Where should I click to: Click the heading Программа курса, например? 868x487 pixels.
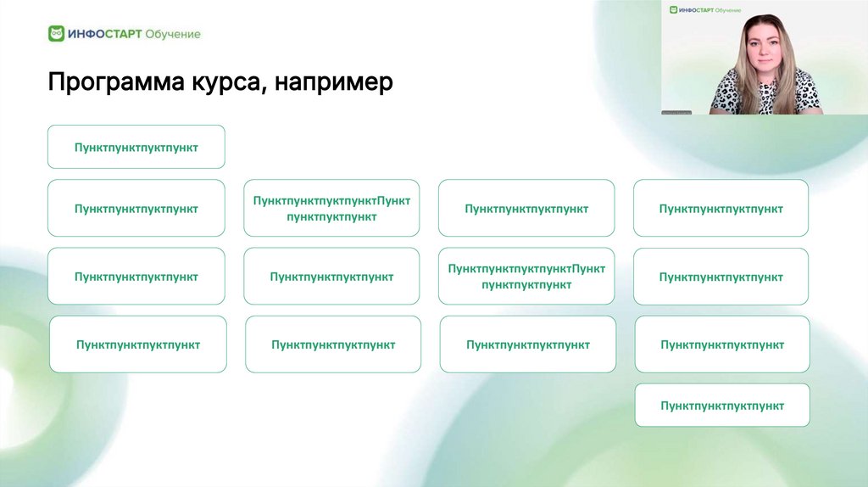point(220,82)
